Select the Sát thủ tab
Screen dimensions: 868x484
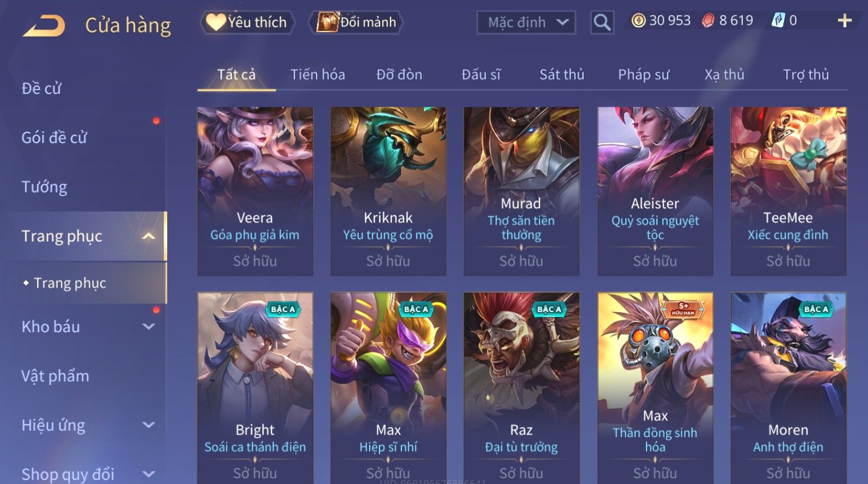pyautogui.click(x=562, y=74)
